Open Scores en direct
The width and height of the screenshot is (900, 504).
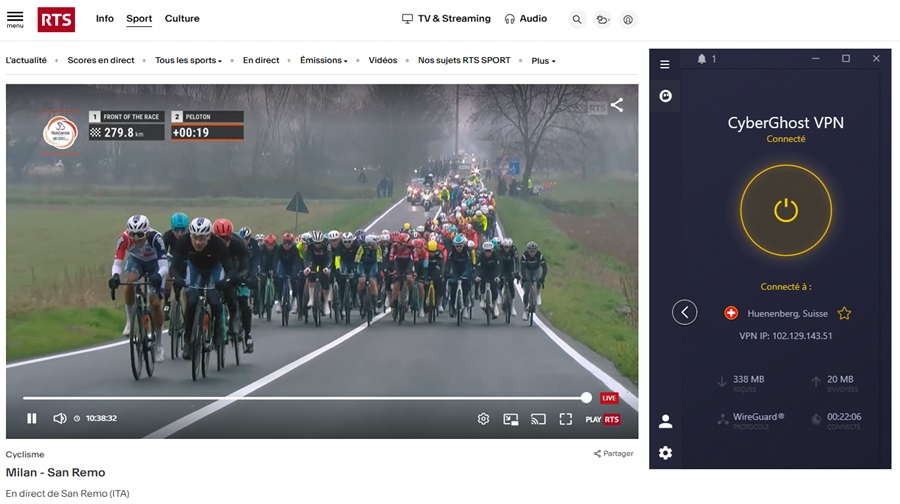[100, 60]
